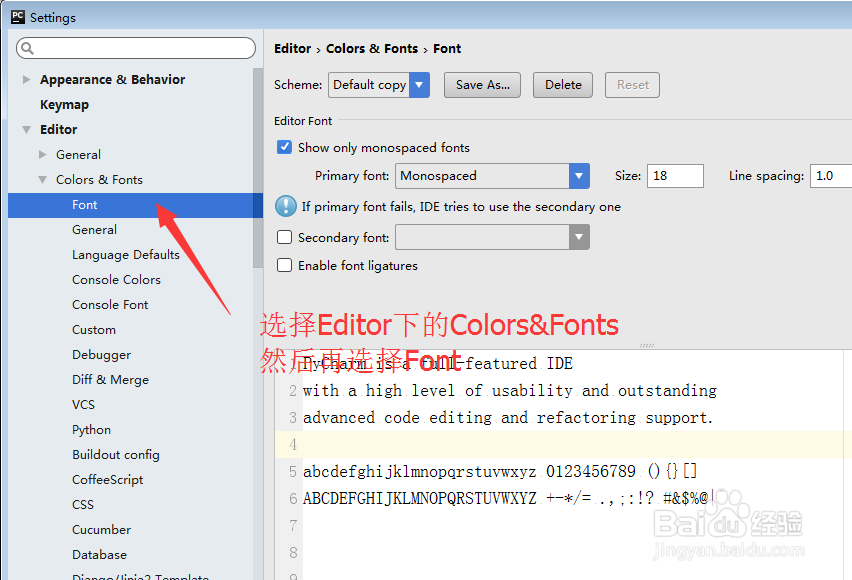Click the PyCharm icon in title bar
Image resolution: width=852 pixels, height=580 pixels.
[17, 17]
